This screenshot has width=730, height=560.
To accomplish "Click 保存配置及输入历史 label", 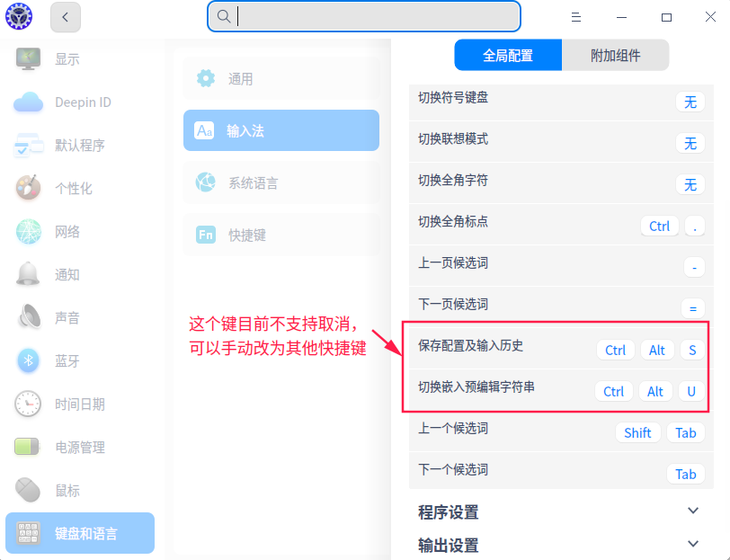I will tap(471, 345).
